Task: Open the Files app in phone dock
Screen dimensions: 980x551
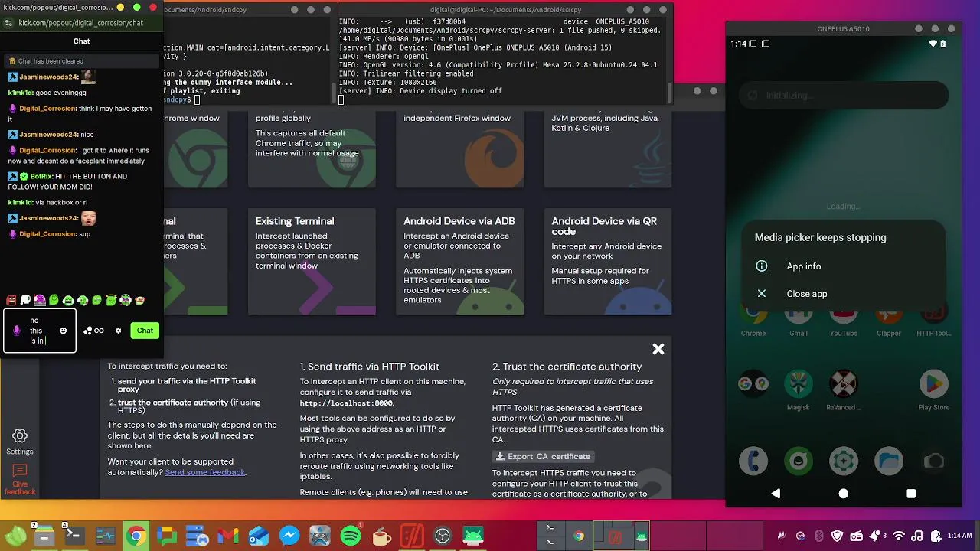Action: pos(889,461)
